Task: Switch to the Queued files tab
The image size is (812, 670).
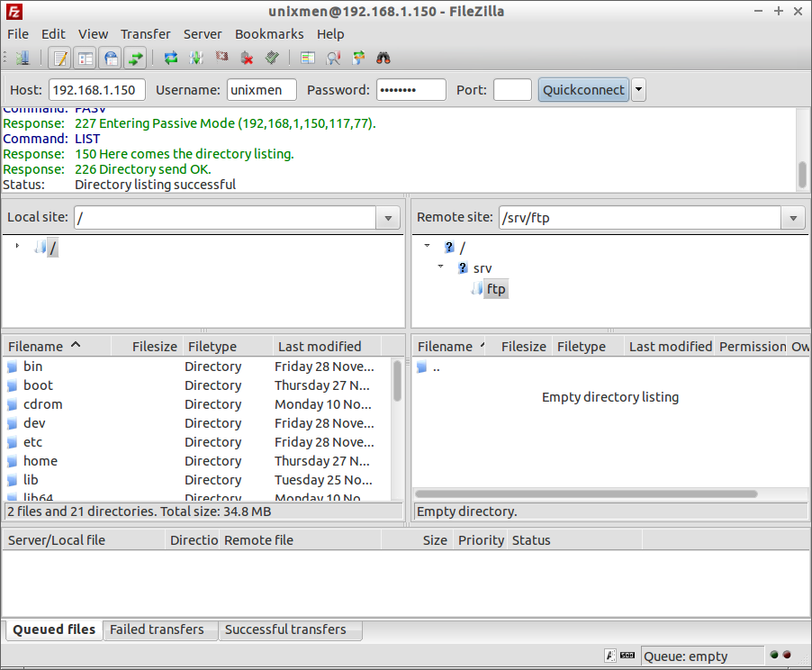Action: tap(54, 629)
